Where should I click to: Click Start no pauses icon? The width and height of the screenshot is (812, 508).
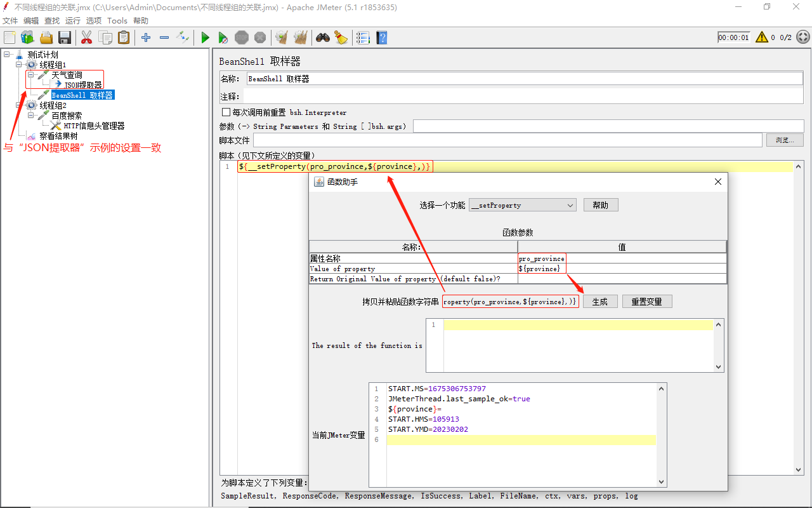[x=223, y=37]
